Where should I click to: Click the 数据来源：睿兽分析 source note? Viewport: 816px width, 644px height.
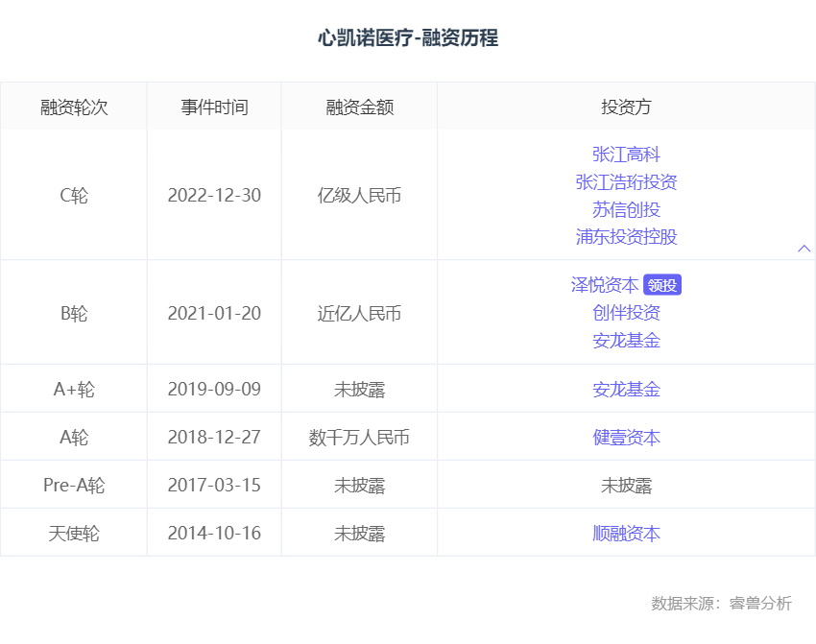coord(721,604)
